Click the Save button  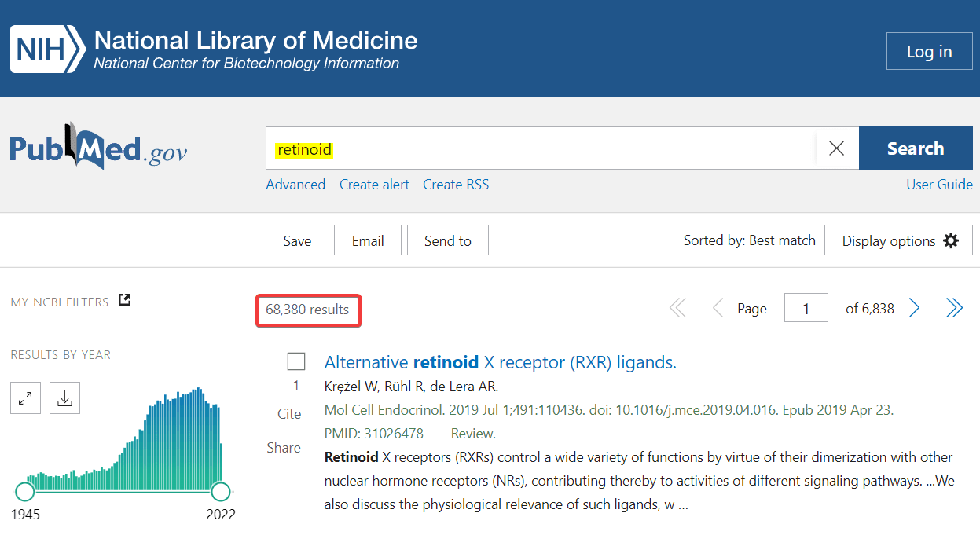(x=297, y=240)
